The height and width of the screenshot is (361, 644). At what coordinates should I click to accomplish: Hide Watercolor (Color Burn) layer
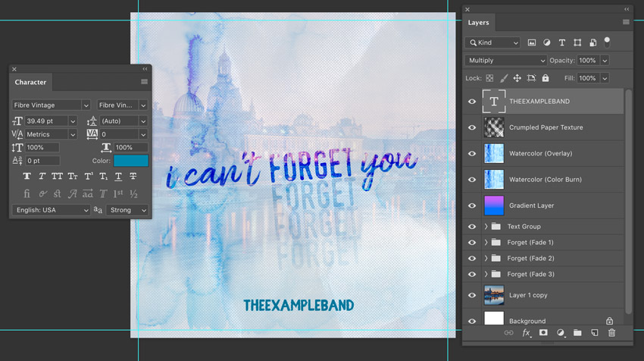point(472,180)
